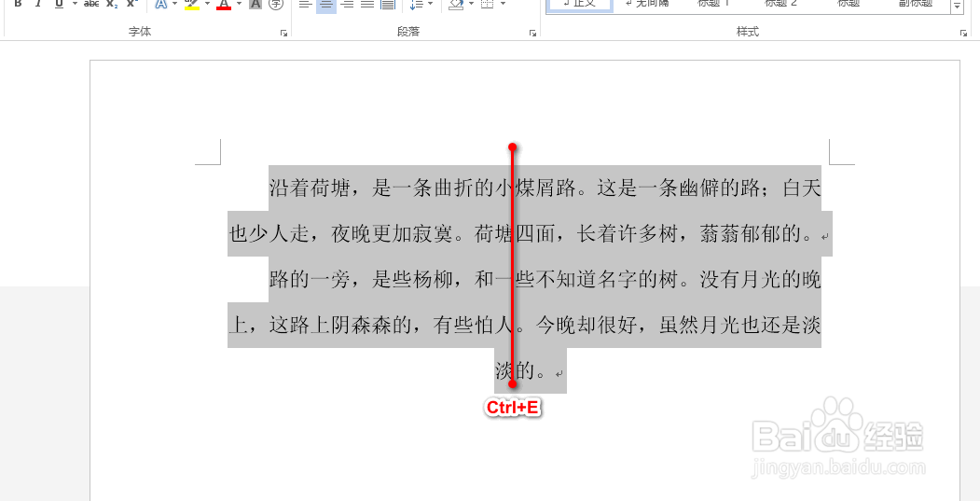This screenshot has height=501, width=980.
Task: Open line and paragraph spacing
Action: (x=416, y=4)
